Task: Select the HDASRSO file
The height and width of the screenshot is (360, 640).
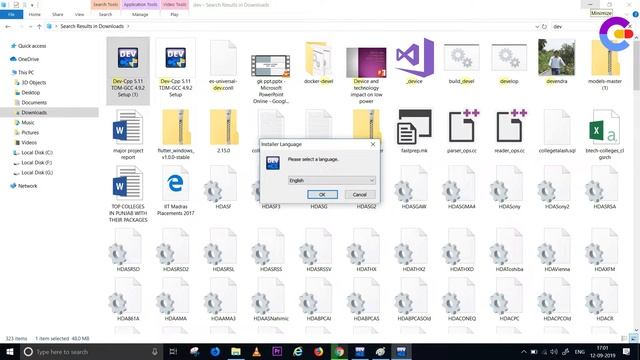Action: [128, 250]
